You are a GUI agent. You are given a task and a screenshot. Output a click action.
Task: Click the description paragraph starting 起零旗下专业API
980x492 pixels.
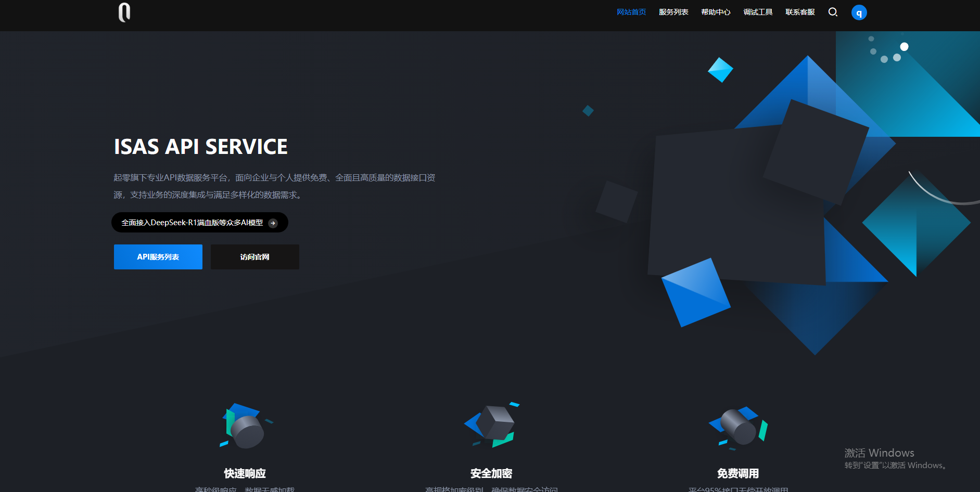click(275, 186)
